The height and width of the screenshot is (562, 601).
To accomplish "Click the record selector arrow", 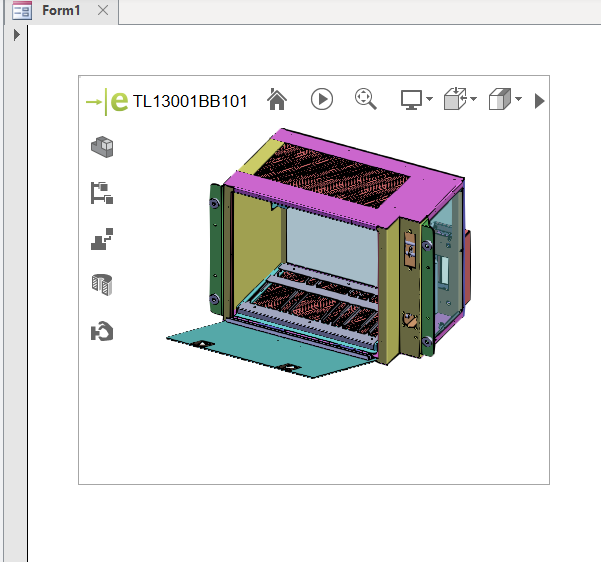I will [x=17, y=34].
